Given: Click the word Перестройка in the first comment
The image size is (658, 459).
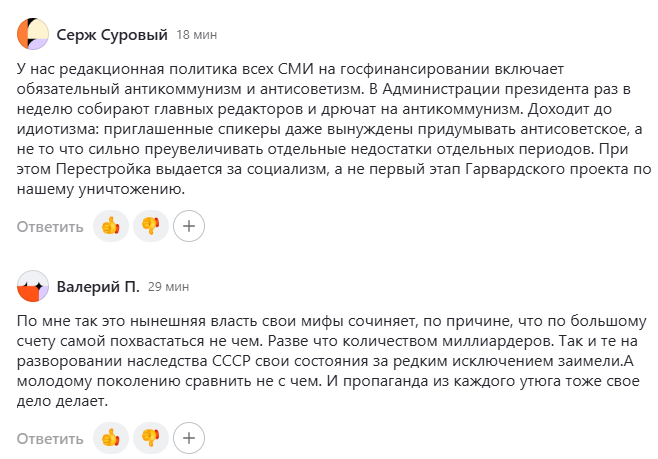Looking at the screenshot, I should (103, 169).
